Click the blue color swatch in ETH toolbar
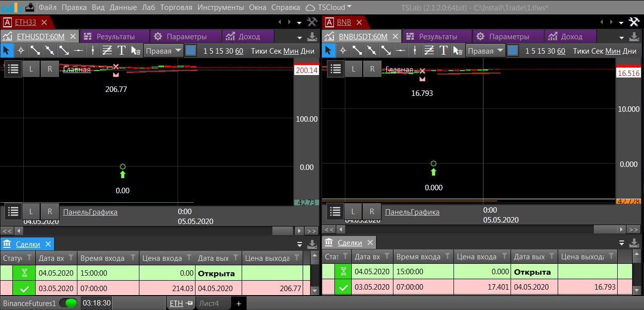644x310 pixels. (191, 51)
